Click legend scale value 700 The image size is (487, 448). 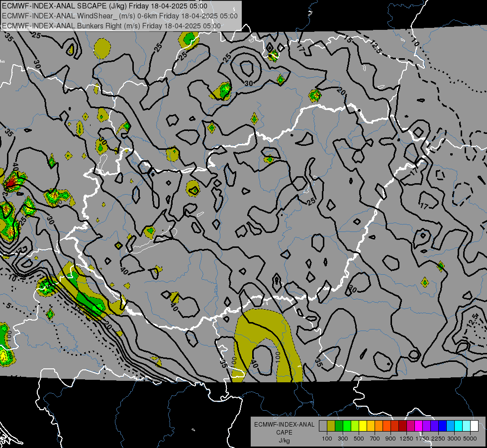click(x=375, y=439)
